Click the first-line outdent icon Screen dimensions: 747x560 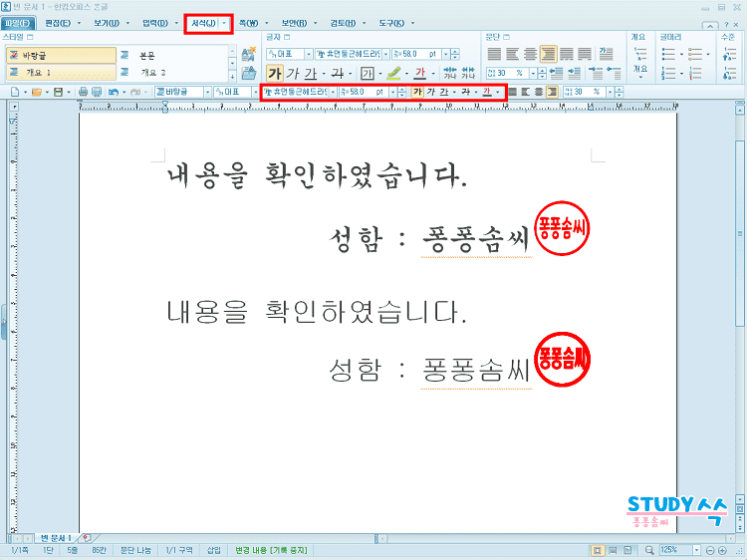[x=615, y=73]
